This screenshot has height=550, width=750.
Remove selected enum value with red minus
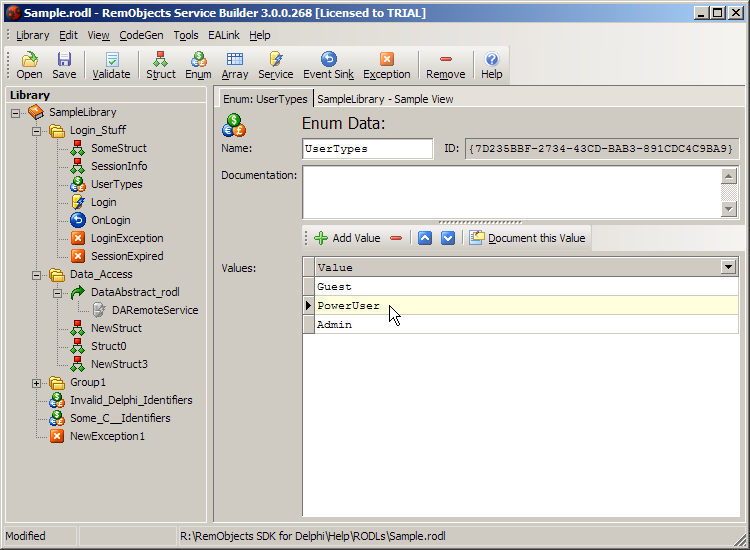coord(396,238)
